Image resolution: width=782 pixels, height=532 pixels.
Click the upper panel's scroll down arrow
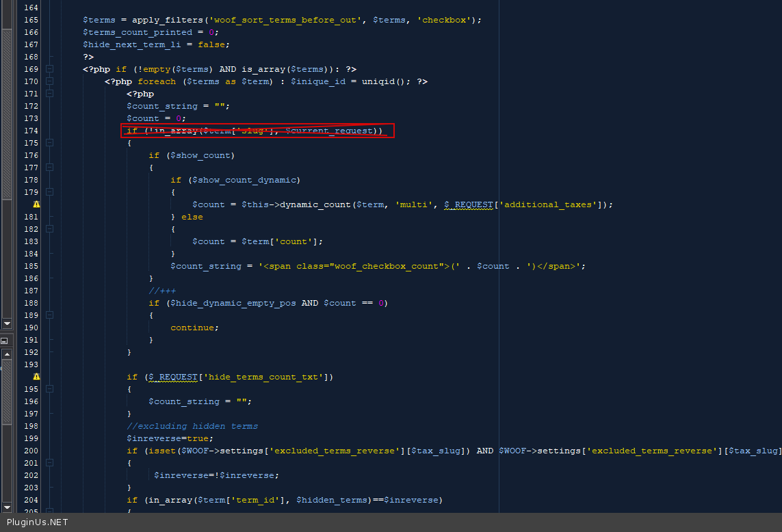(x=7, y=323)
